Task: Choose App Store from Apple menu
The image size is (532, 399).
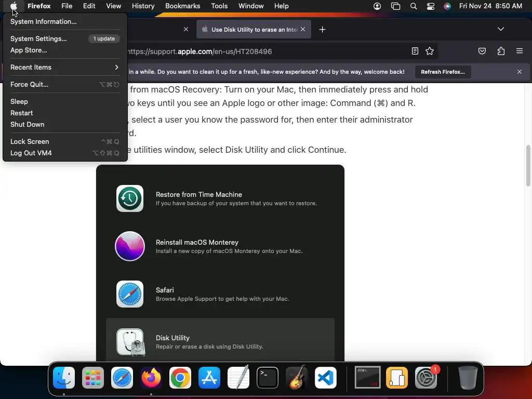Action: (65, 50)
